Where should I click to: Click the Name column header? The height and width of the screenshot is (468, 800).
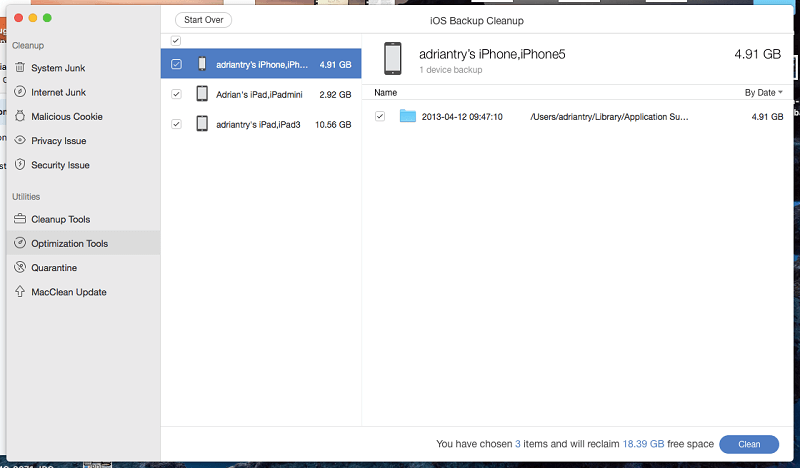pos(385,92)
